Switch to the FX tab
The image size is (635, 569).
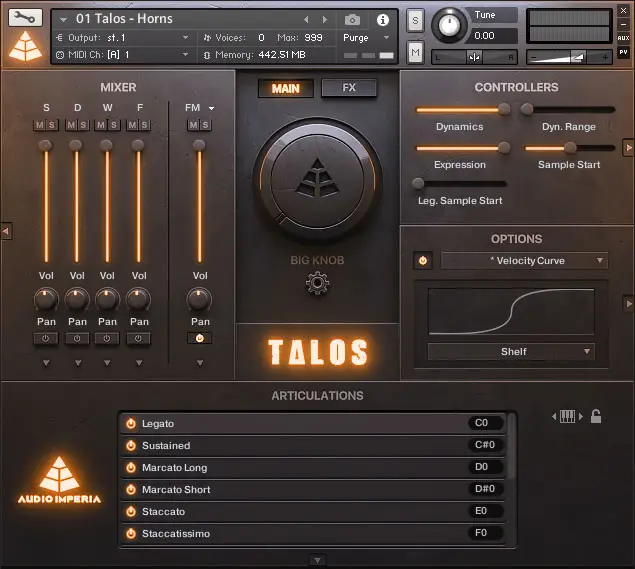tap(349, 87)
